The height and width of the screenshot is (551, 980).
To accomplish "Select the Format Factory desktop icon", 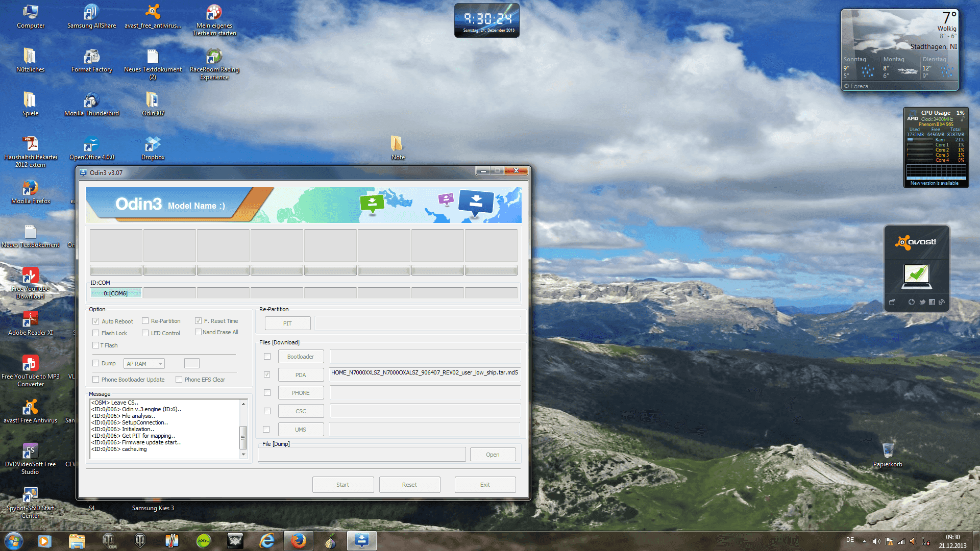I will click(x=92, y=60).
